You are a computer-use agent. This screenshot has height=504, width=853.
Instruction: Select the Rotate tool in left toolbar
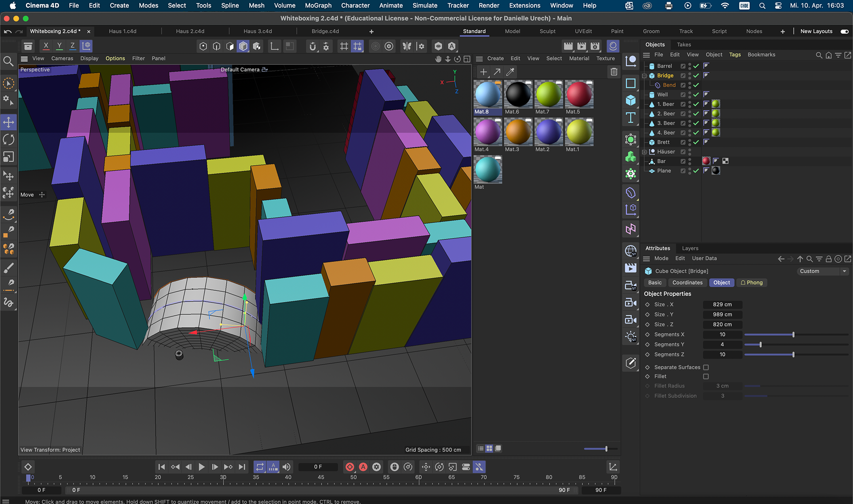pyautogui.click(x=8, y=139)
